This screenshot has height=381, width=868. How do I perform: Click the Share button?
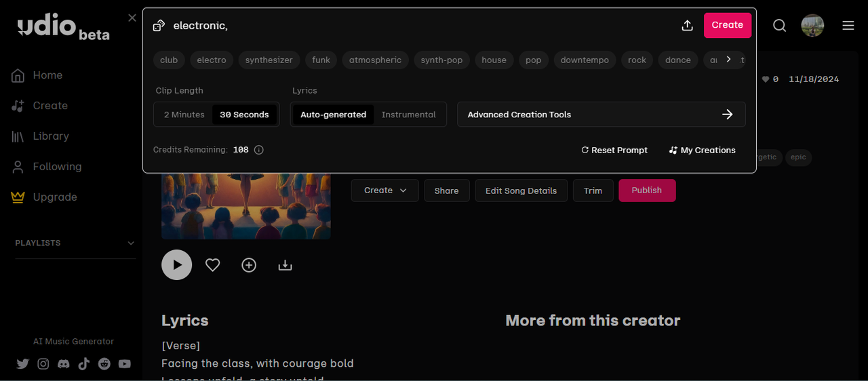tap(446, 190)
